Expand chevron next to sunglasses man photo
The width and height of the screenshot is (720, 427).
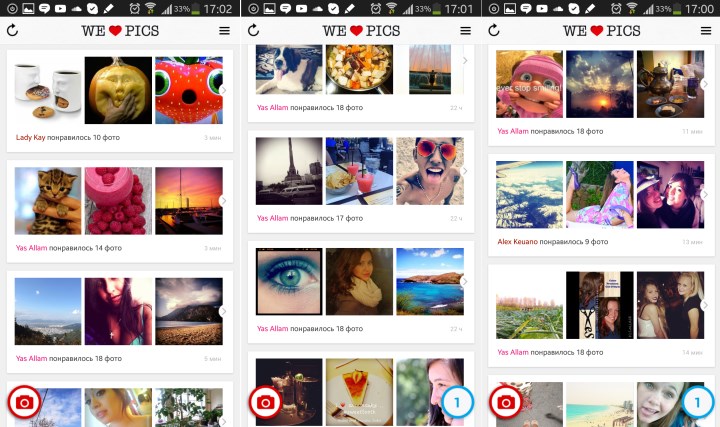(465, 171)
